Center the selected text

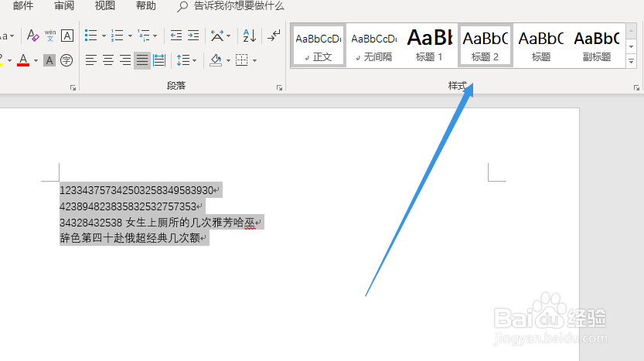pos(108,60)
